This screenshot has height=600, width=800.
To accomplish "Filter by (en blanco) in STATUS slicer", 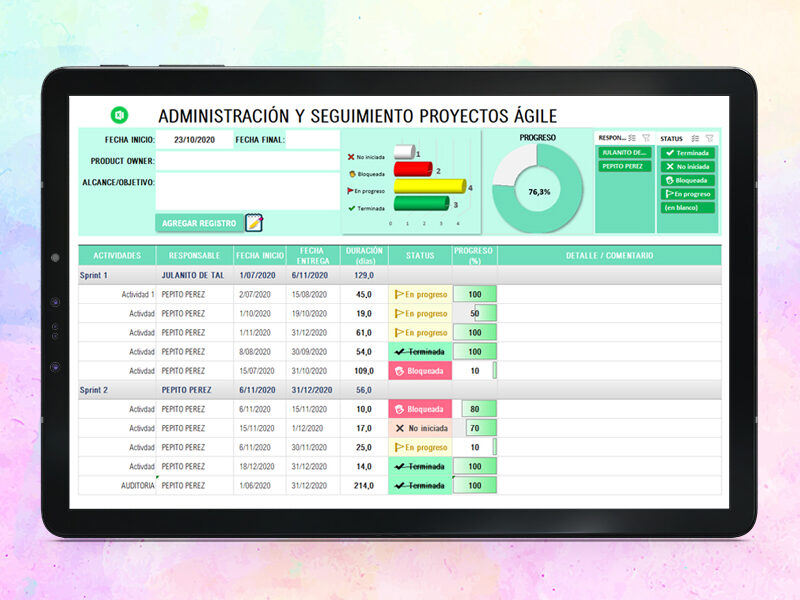I will click(688, 208).
